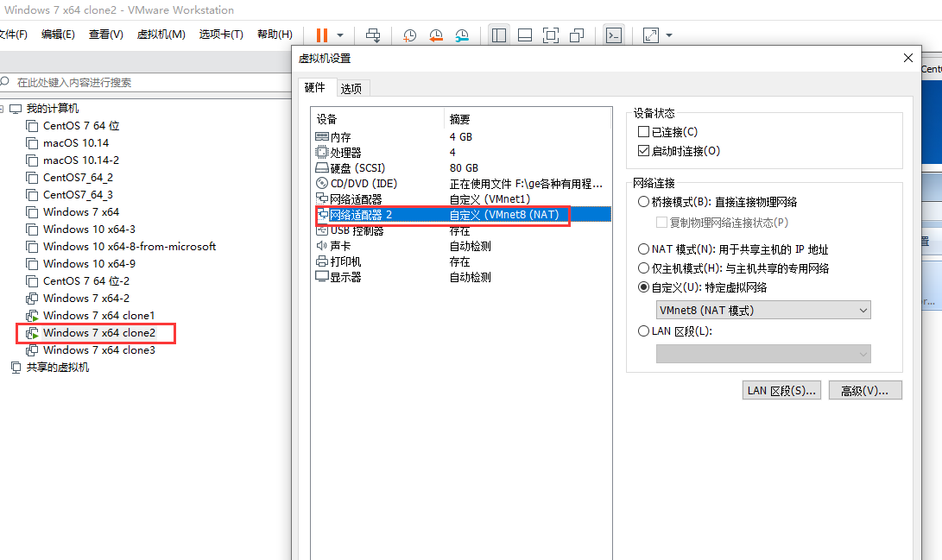
Task: Choose the 仅主机模式(H) radio button
Action: pyautogui.click(x=643, y=267)
